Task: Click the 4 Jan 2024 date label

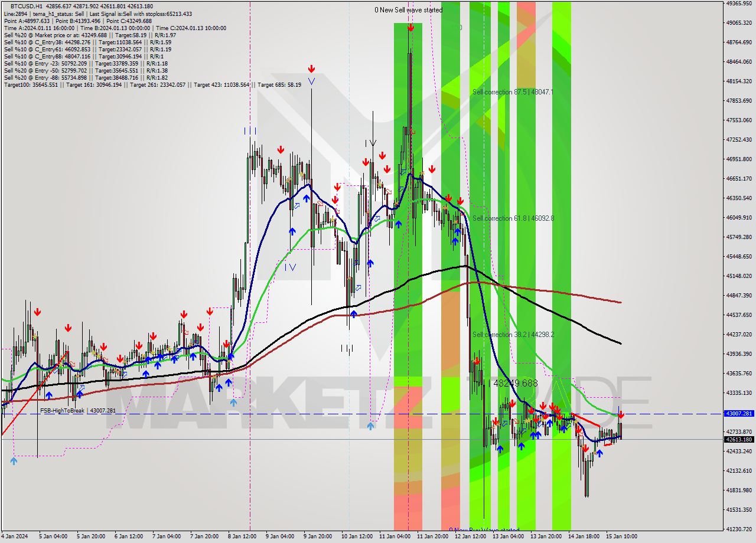Action: tap(15, 537)
